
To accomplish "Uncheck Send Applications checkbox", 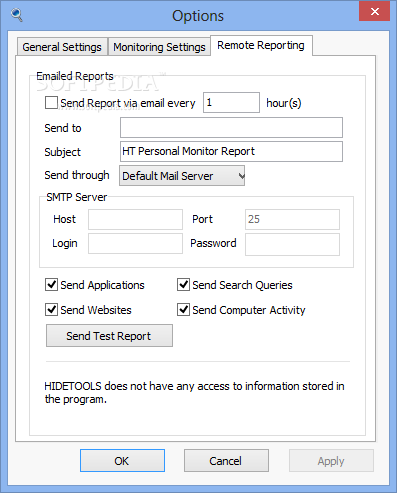I will (51, 285).
